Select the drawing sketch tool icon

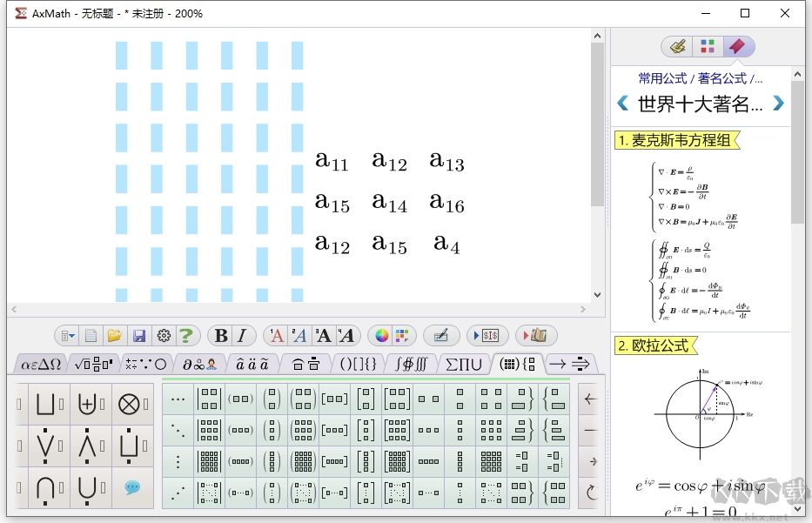click(x=441, y=335)
